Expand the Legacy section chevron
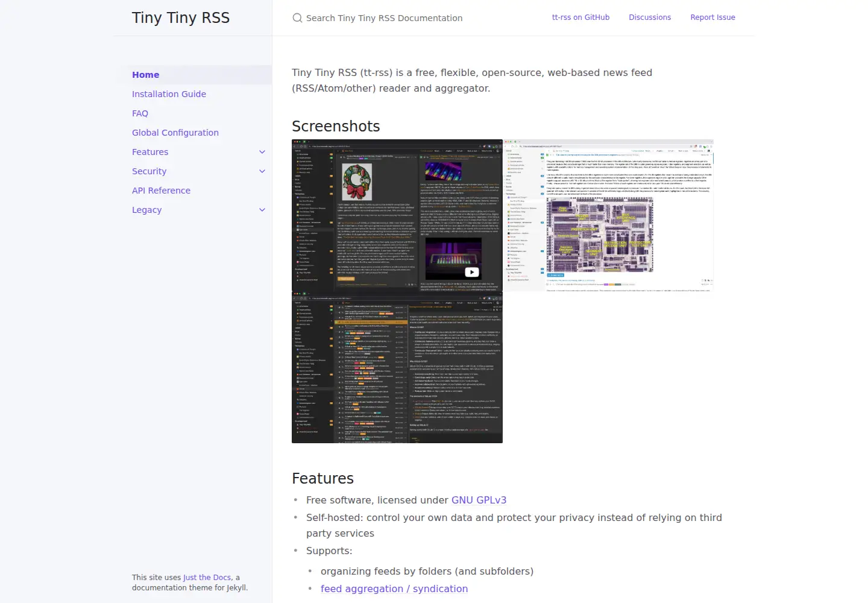Image resolution: width=868 pixels, height=603 pixels. point(262,210)
